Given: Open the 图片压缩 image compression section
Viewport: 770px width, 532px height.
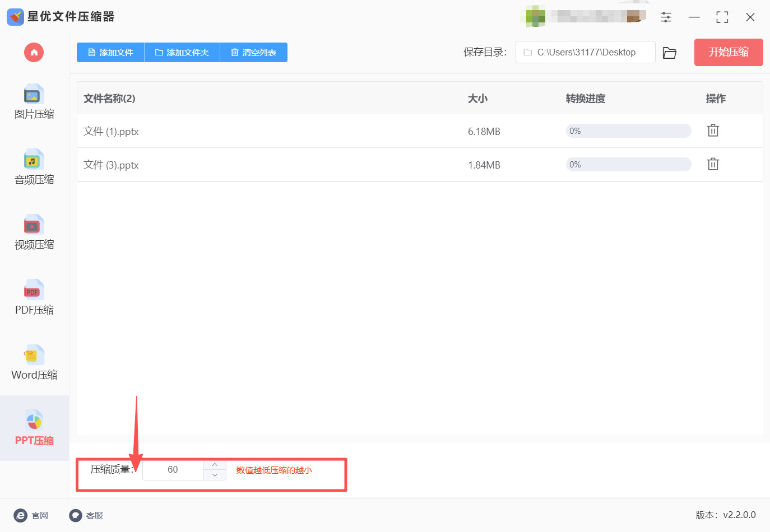Looking at the screenshot, I should coord(34,102).
